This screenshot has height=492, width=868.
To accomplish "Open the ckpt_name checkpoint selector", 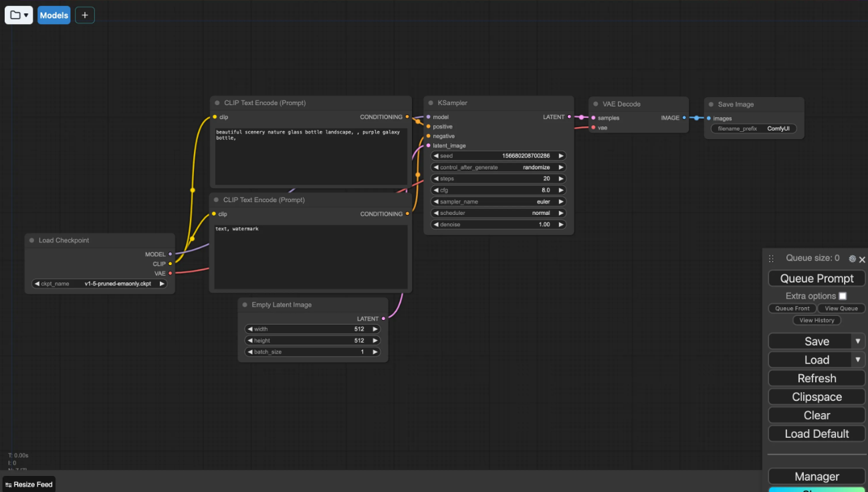I will click(99, 284).
